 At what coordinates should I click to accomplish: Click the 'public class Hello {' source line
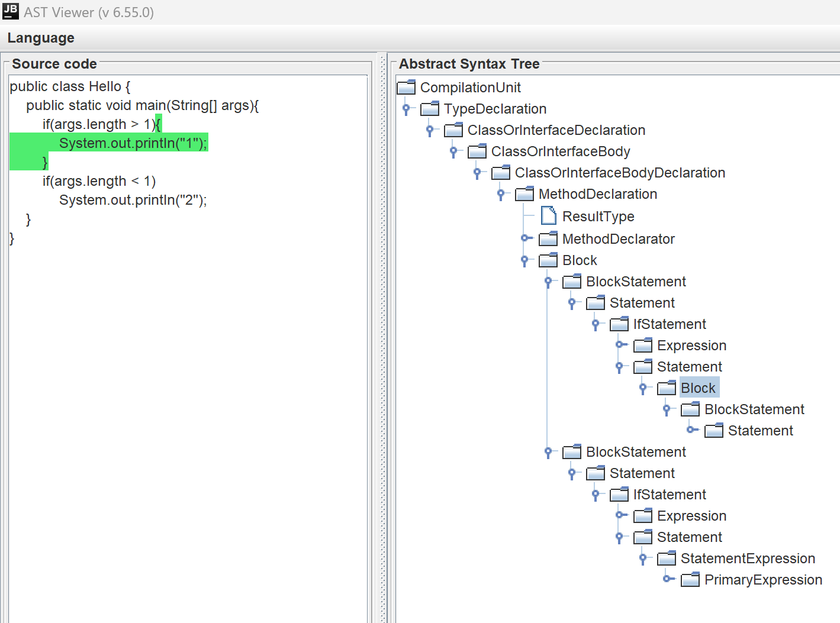point(70,86)
